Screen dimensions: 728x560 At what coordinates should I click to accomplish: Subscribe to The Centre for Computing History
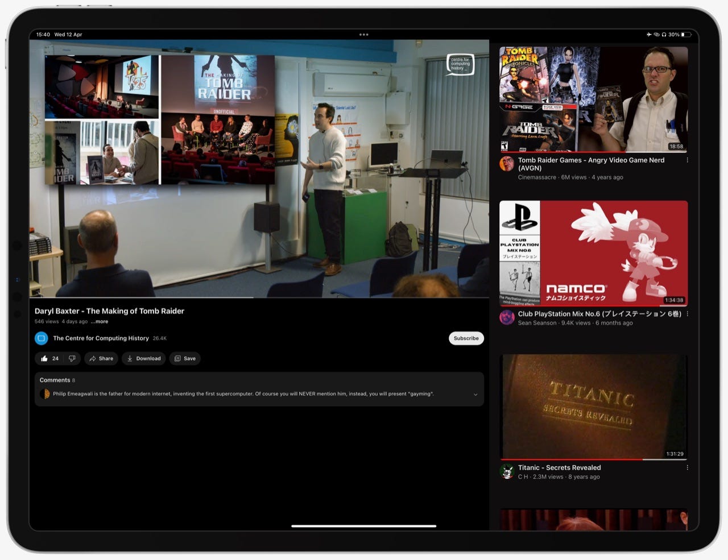[466, 338]
